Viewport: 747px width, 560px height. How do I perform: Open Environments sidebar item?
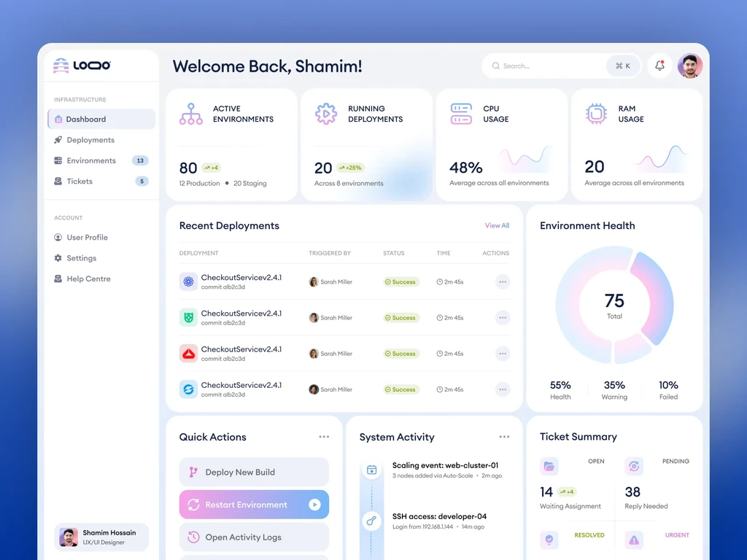click(x=101, y=160)
